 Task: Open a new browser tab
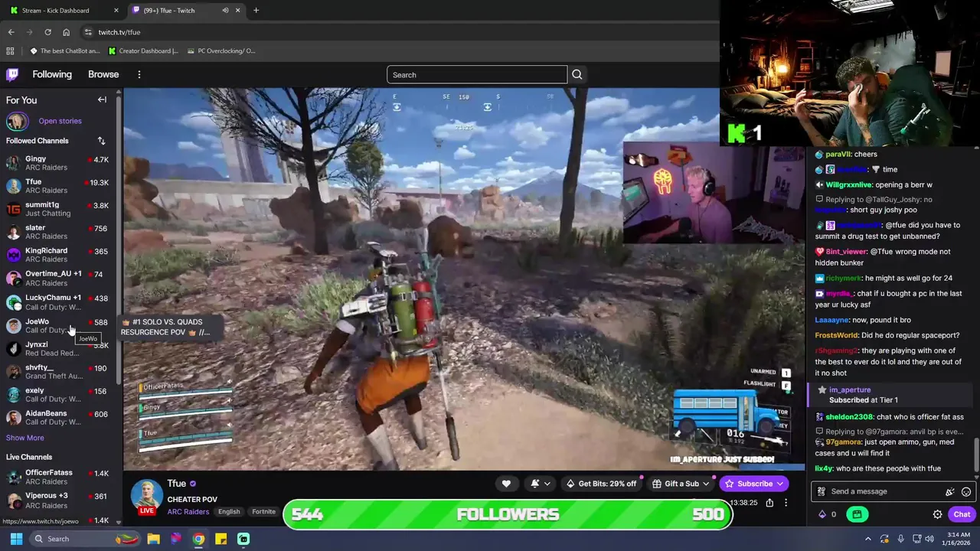(256, 10)
